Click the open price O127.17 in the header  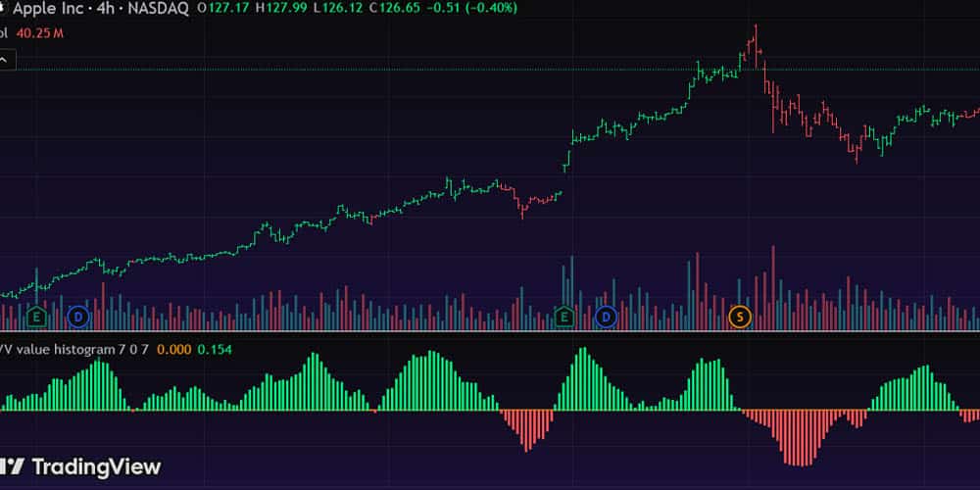pyautogui.click(x=221, y=9)
